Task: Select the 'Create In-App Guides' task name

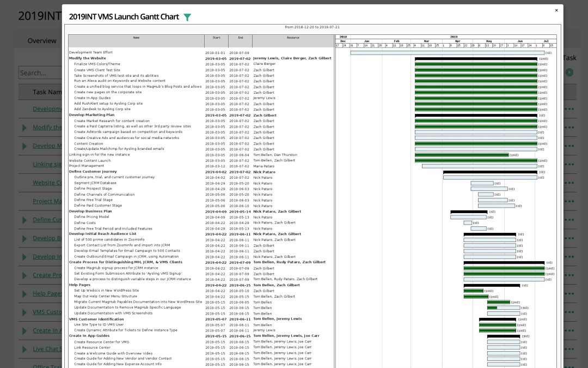Action: (92, 98)
